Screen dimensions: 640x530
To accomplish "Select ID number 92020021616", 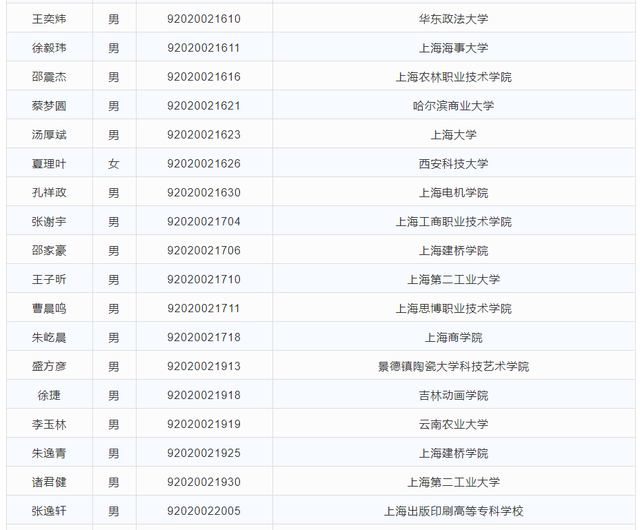I will [x=204, y=77].
